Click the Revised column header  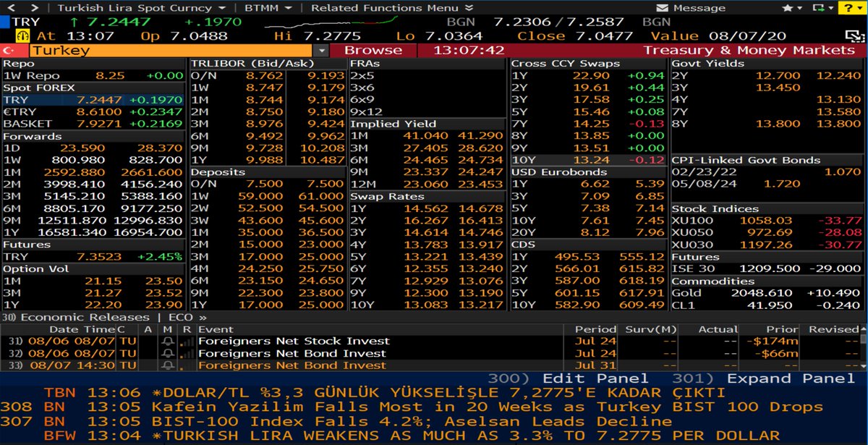[x=833, y=329]
